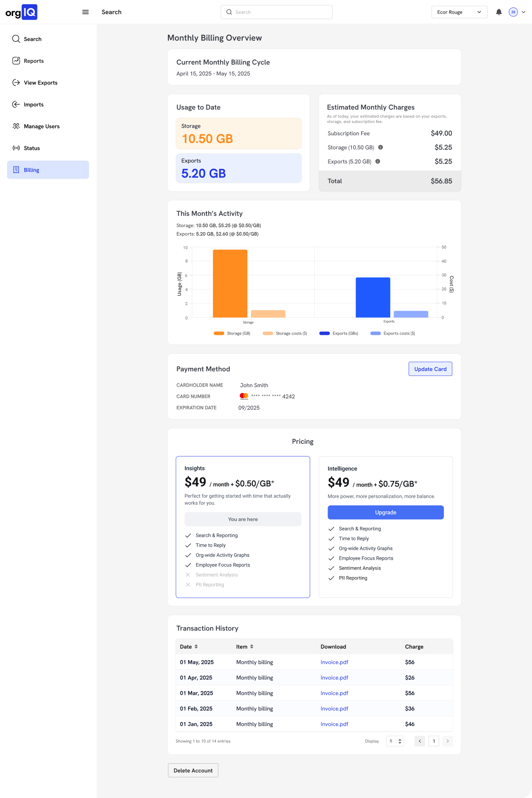
Task: Toggle Exports (GBs) legend swatch
Action: click(325, 334)
